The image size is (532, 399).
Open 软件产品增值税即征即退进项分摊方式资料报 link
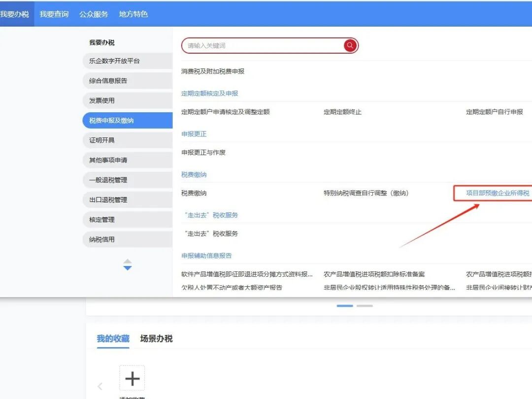click(247, 274)
